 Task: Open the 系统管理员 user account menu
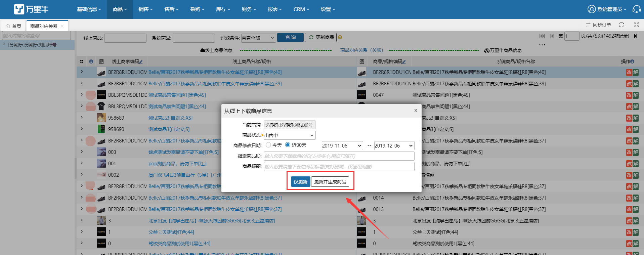(607, 9)
